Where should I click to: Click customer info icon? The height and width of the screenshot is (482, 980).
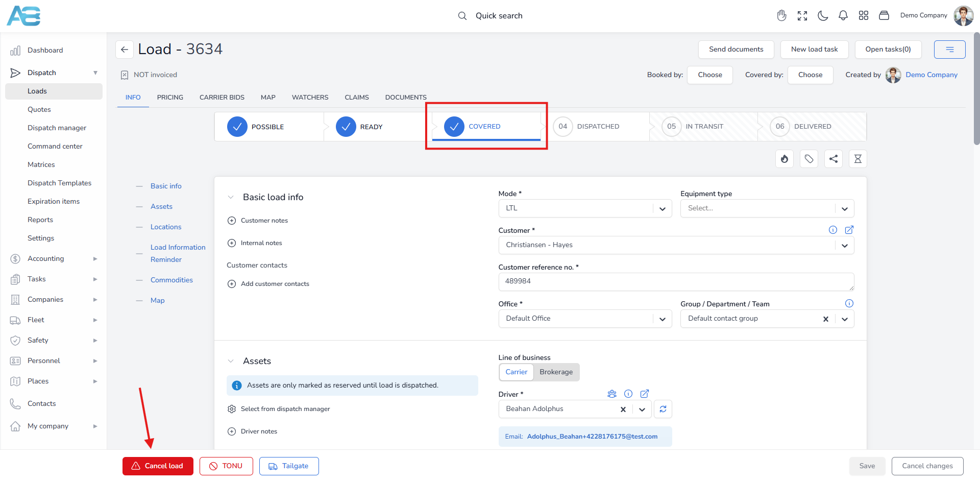pos(833,230)
